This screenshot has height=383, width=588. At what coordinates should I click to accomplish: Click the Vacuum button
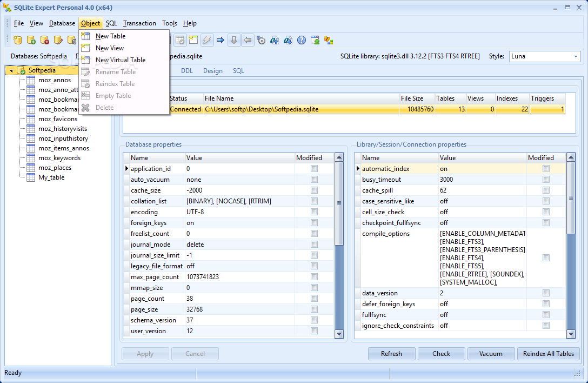tap(491, 354)
